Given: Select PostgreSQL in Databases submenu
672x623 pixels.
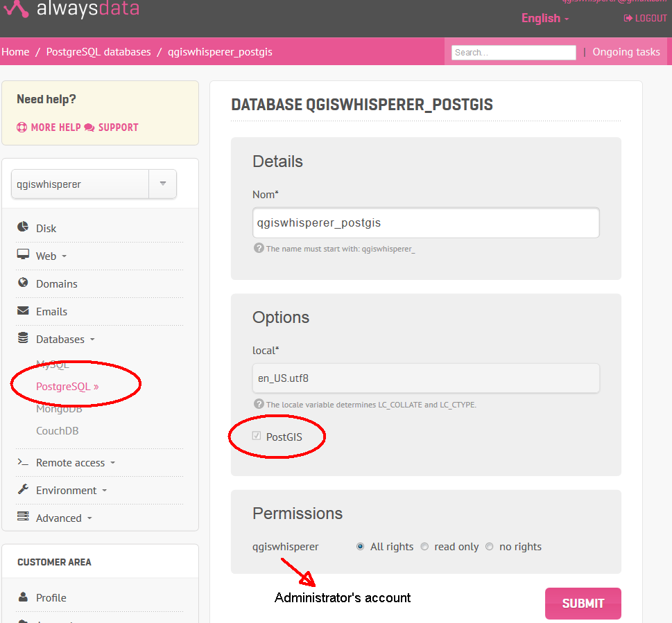Looking at the screenshot, I should [x=67, y=387].
